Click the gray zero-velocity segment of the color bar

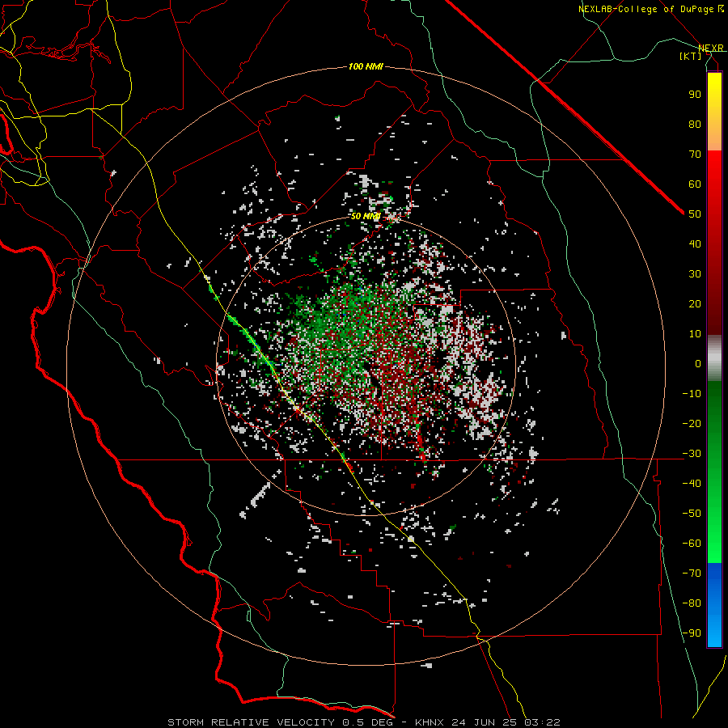point(714,358)
